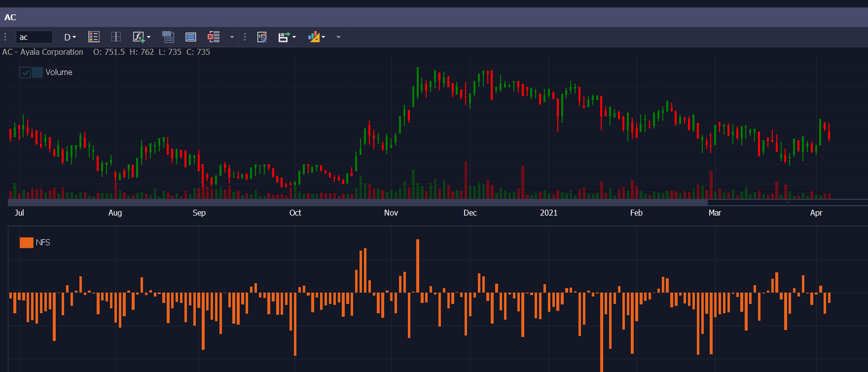Open toolbar overflow arrow at far right
Viewport: 868px width, 372px height.
tap(338, 37)
